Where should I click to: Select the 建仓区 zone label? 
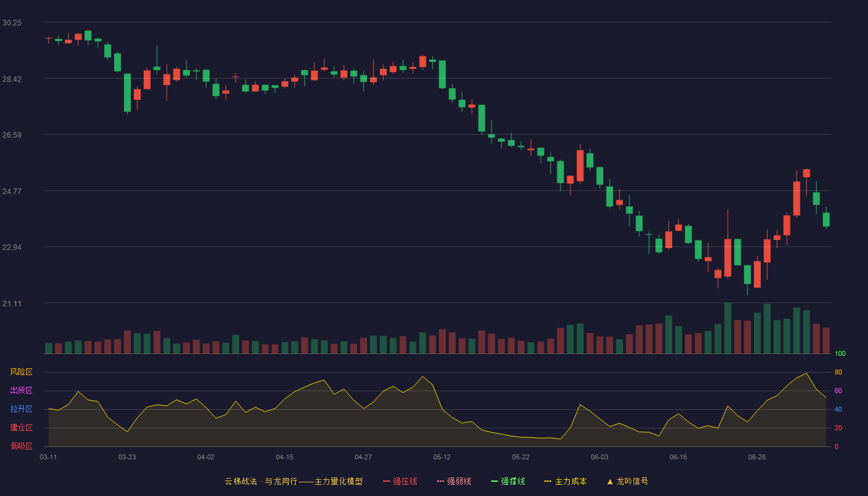click(21, 428)
